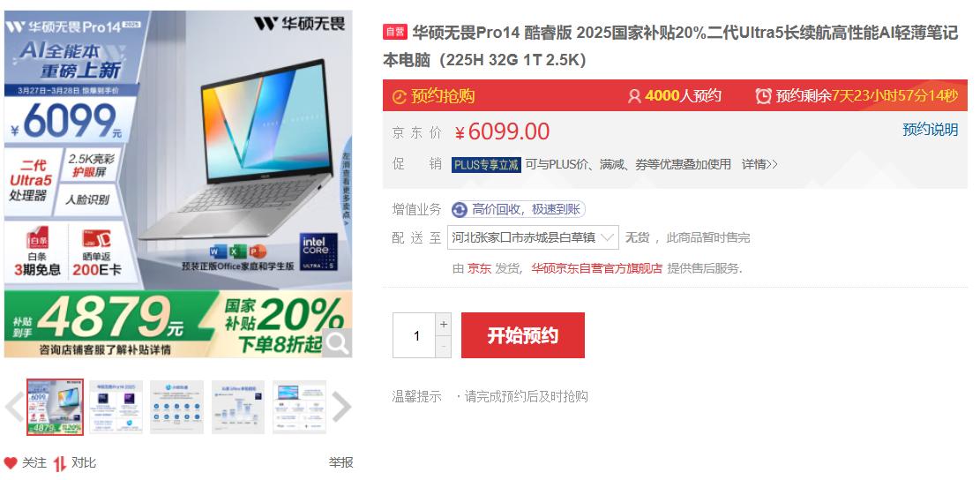Click the 对比 compare icon
The width and height of the screenshot is (980, 480).
coord(60,463)
